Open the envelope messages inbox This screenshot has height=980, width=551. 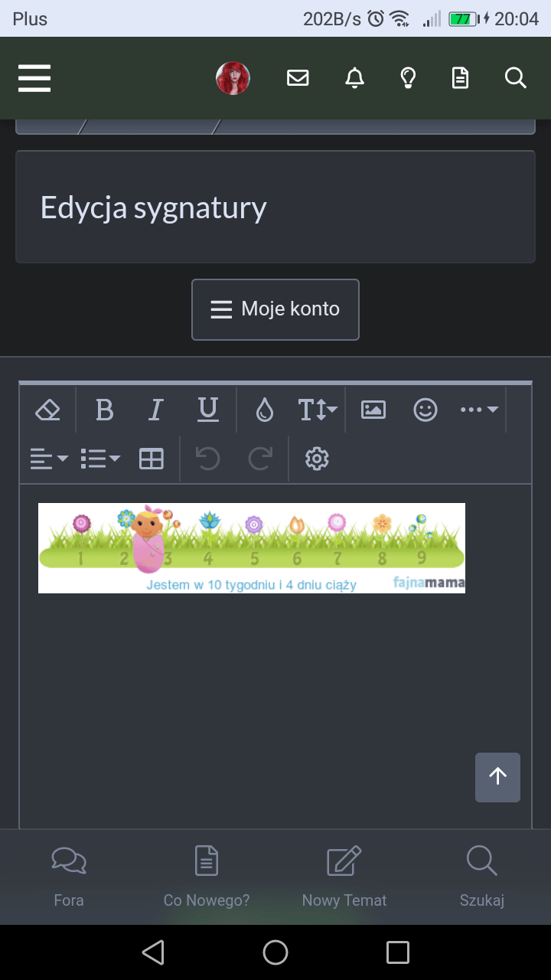298,78
